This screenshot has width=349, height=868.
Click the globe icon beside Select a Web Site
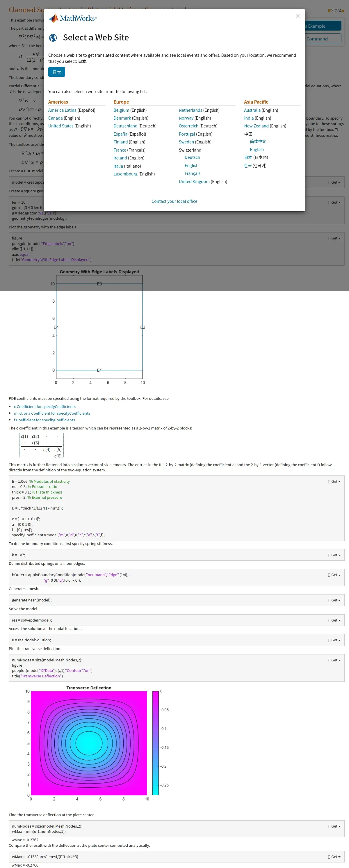[53, 38]
